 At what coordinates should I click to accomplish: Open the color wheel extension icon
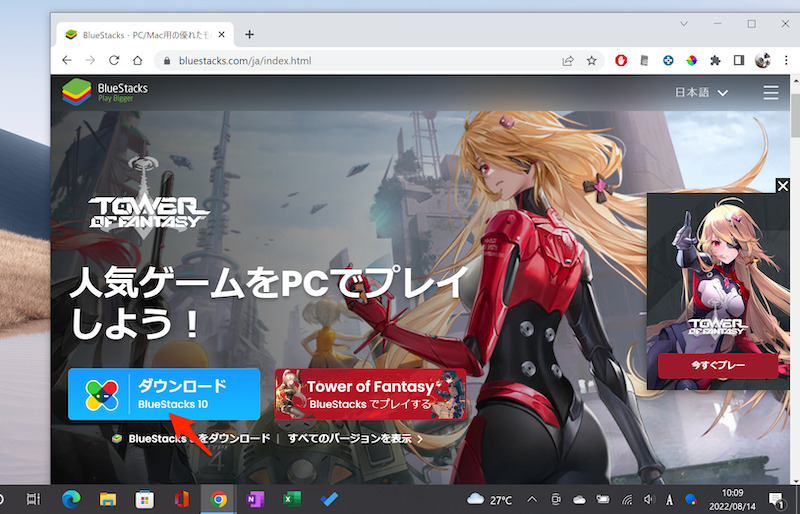coord(691,60)
